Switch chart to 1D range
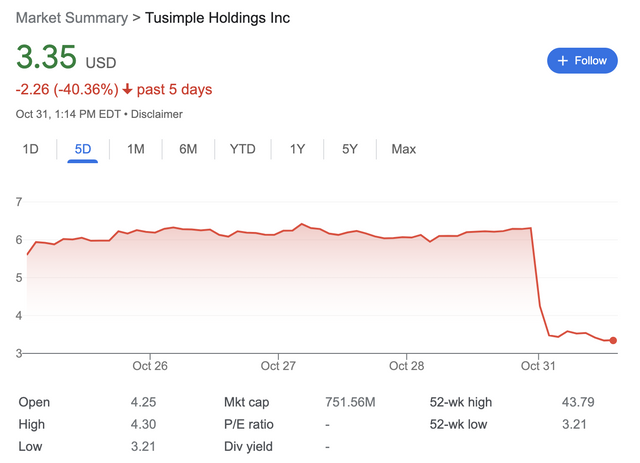Screen dimensions: 640x463 [x=31, y=149]
